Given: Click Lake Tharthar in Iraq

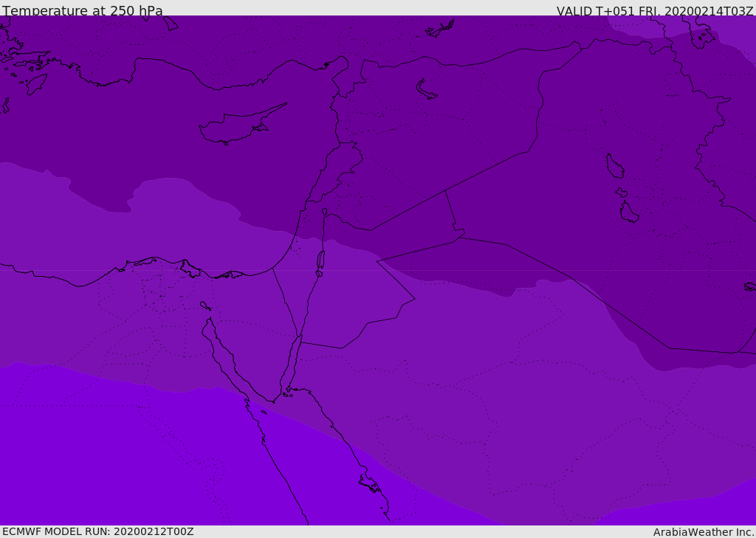Looking at the screenshot, I should (615, 167).
